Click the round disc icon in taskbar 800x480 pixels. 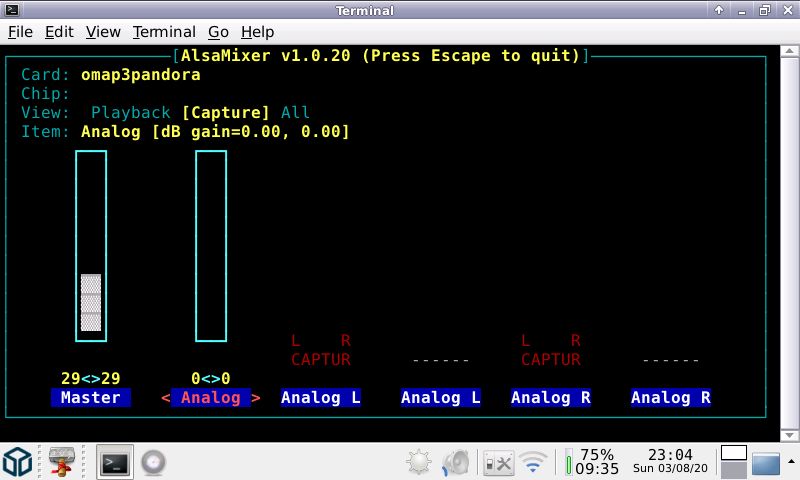click(x=152, y=462)
